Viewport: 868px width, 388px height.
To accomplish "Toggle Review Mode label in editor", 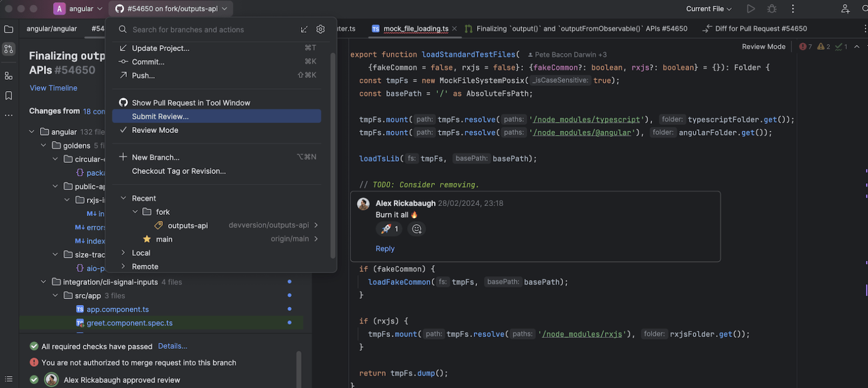I will pos(763,47).
